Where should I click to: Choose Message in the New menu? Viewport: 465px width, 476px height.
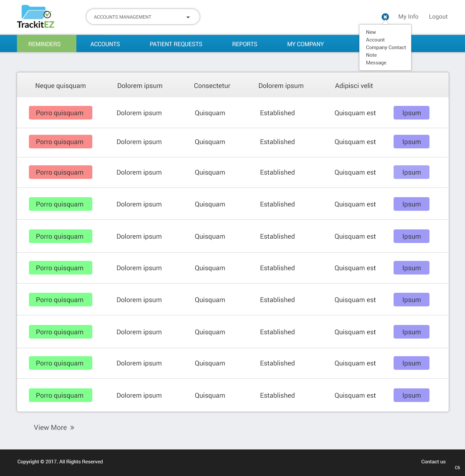376,63
